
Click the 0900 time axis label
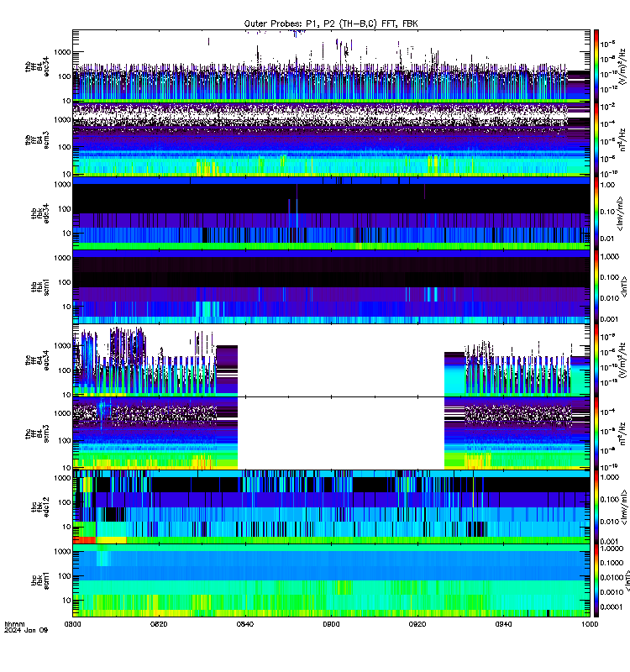pyautogui.click(x=331, y=624)
